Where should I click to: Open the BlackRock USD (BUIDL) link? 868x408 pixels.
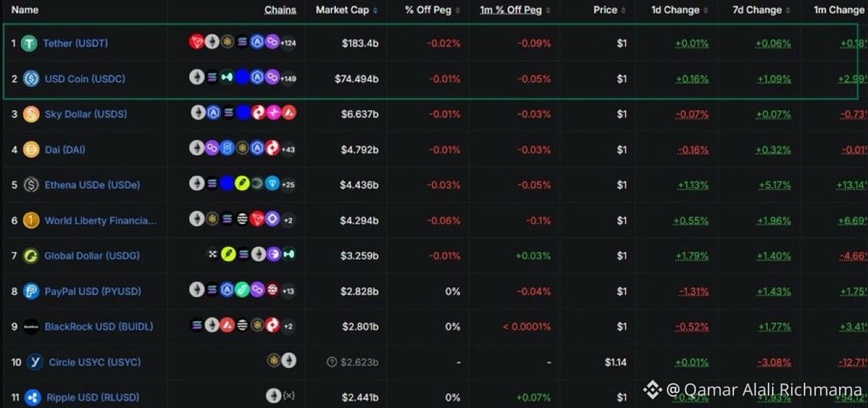point(99,326)
